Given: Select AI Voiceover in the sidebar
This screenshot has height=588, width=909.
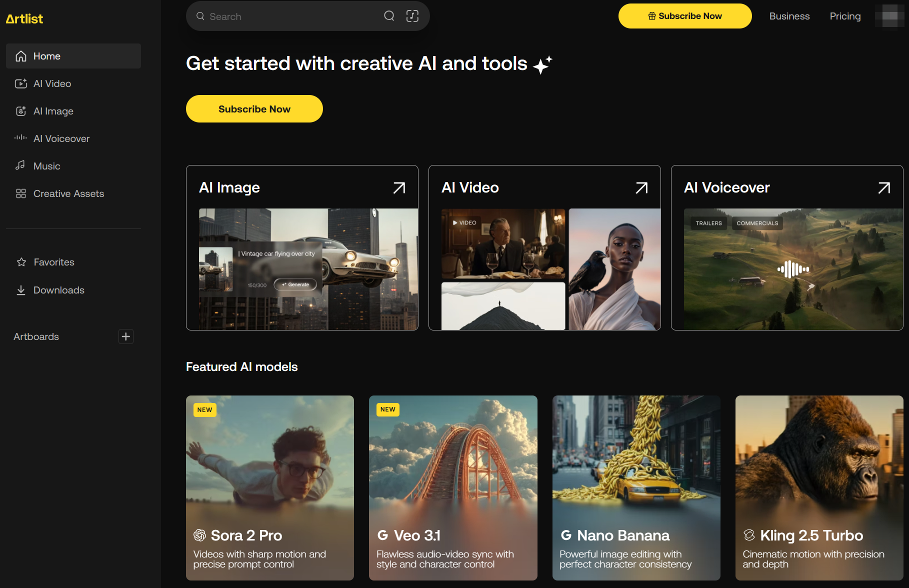Looking at the screenshot, I should 61,138.
